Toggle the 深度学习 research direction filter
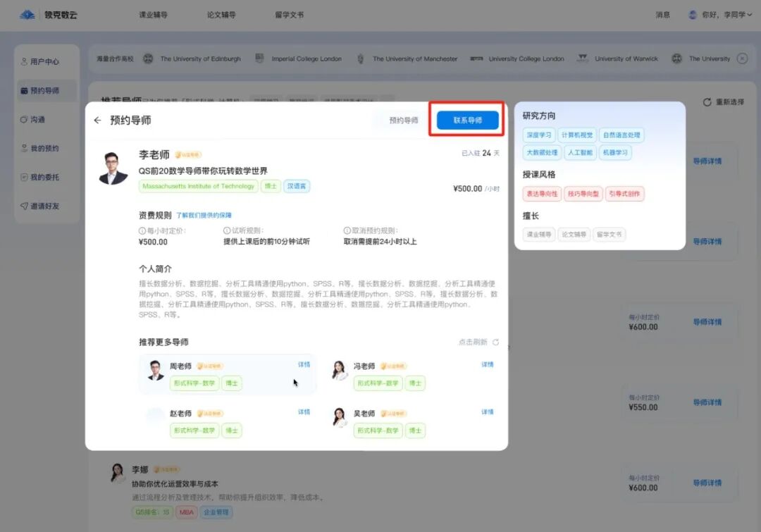Screen dimensions: 761x532 click(539, 135)
